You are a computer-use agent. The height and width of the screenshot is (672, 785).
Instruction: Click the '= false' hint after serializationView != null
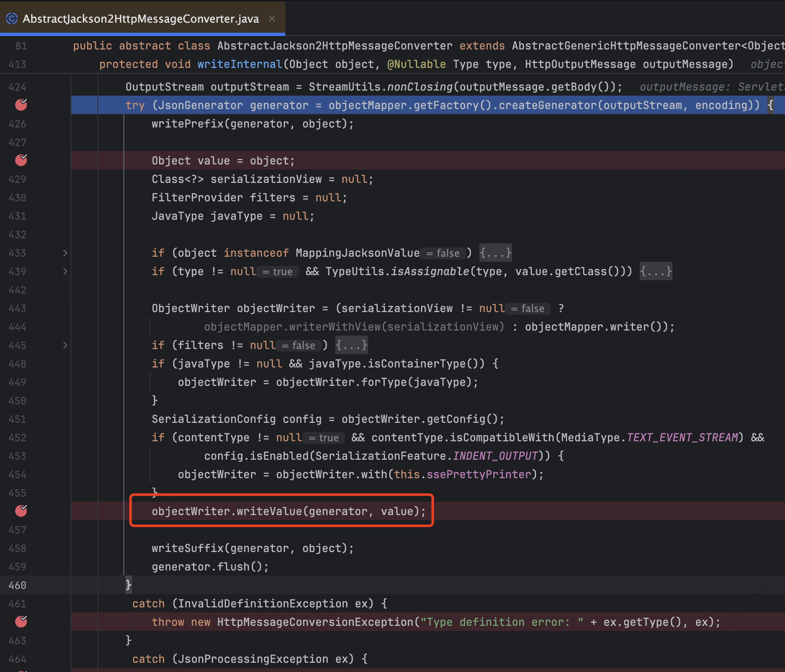(528, 308)
